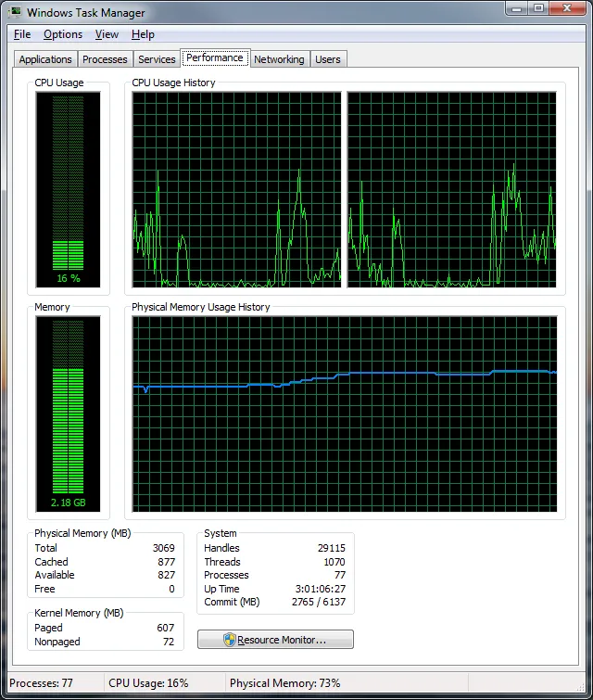Click the Handles value 29115

click(x=332, y=548)
